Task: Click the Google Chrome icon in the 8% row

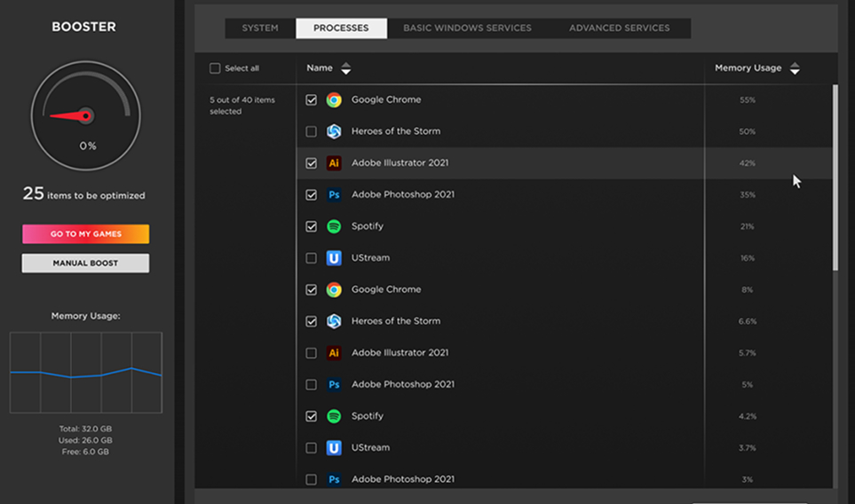Action: [x=334, y=290]
